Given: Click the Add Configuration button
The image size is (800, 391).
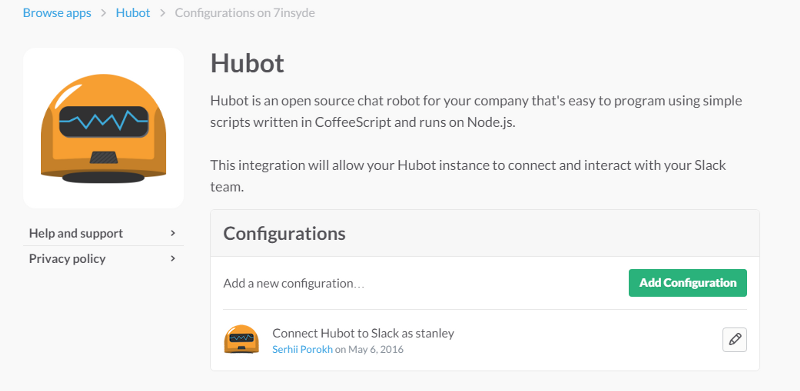Looking at the screenshot, I should click(x=687, y=283).
